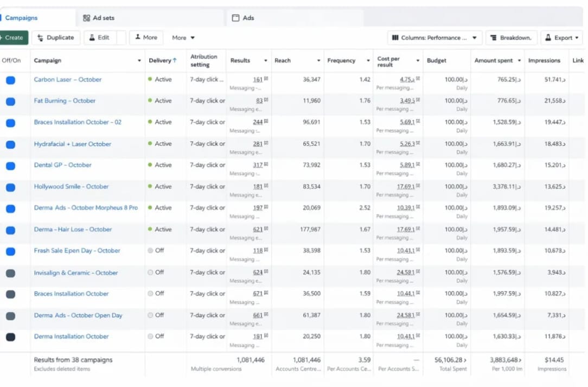This screenshot has height=387, width=588.
Task: Click the results info icon beside 317
Action: [x=266, y=164]
